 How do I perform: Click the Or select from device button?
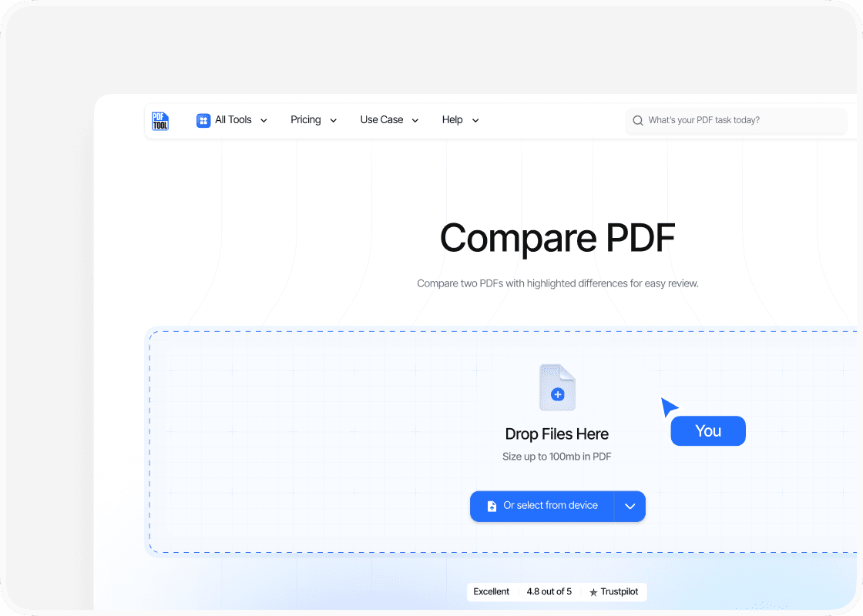542,507
